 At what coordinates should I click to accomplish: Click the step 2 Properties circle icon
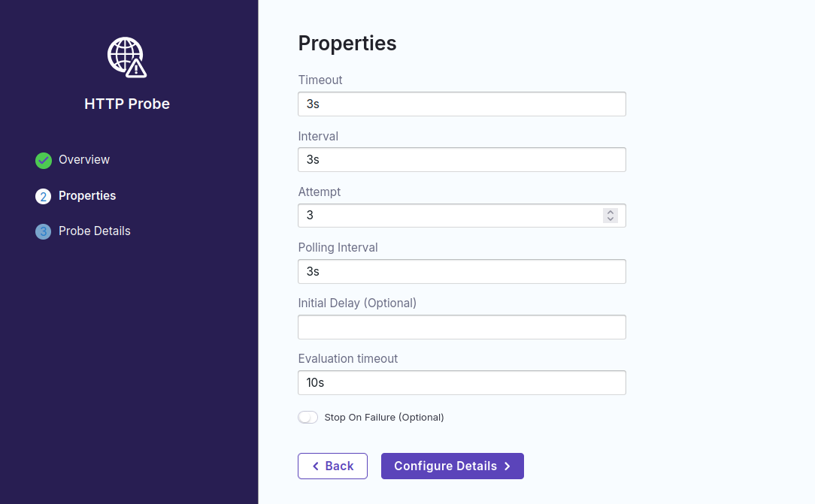pyautogui.click(x=44, y=196)
